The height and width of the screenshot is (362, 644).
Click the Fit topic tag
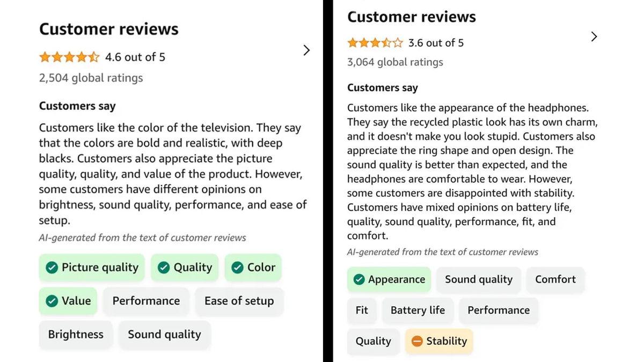[362, 310]
